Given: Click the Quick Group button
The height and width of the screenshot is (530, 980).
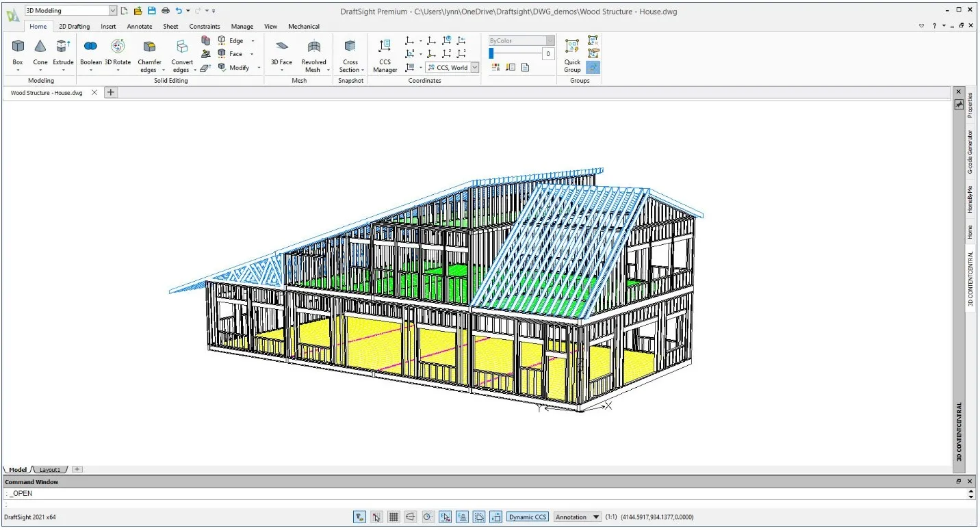Looking at the screenshot, I should (571, 55).
